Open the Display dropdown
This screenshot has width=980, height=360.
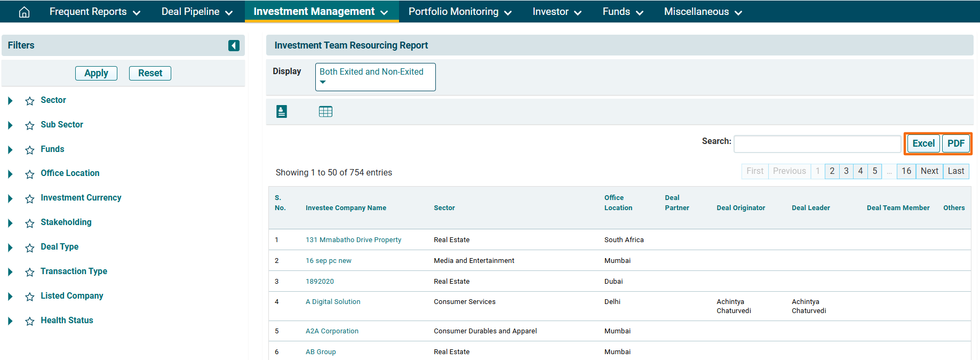click(375, 77)
